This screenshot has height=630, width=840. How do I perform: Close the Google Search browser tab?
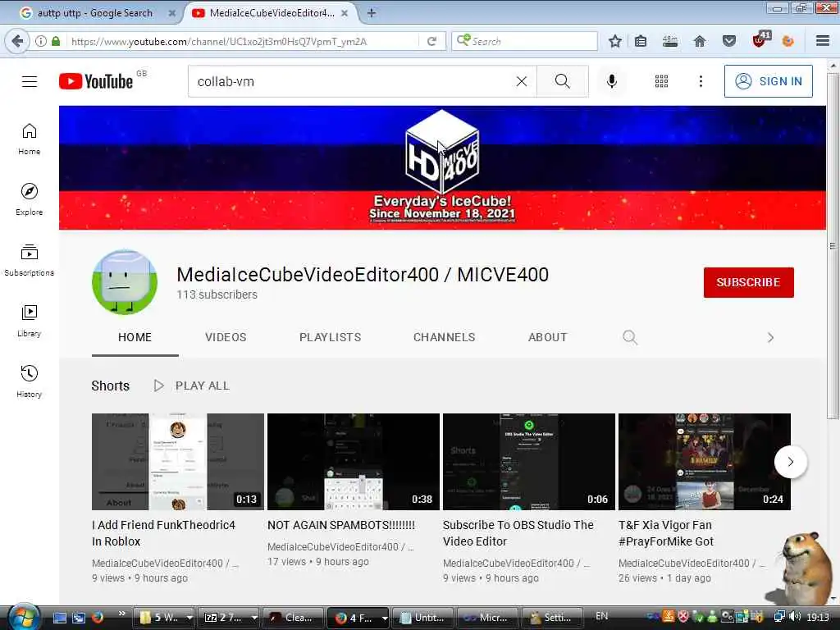pyautogui.click(x=172, y=13)
